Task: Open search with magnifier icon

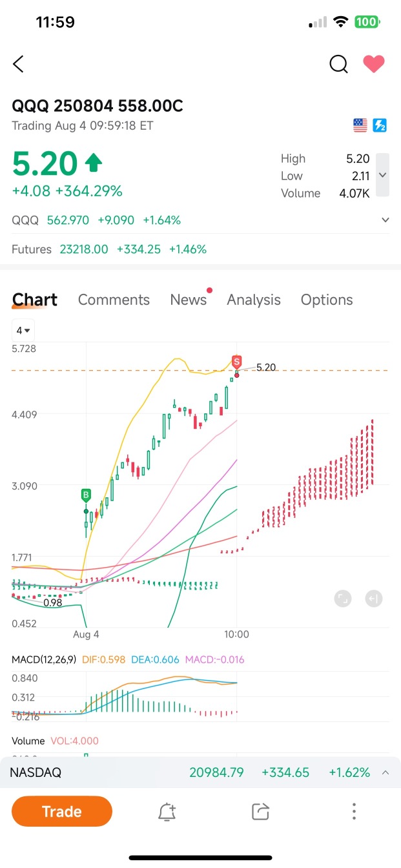Action: pos(338,64)
